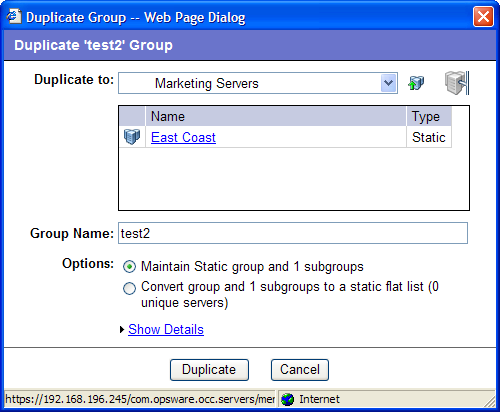The image size is (500, 412).
Task: Select the East Coast group icon in list
Action: pyautogui.click(x=132, y=137)
